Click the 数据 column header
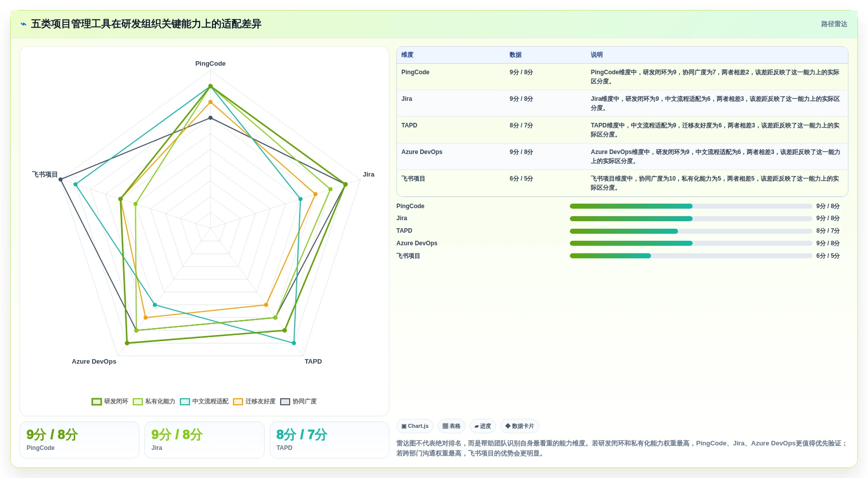This screenshot has height=478, width=868. coord(516,55)
